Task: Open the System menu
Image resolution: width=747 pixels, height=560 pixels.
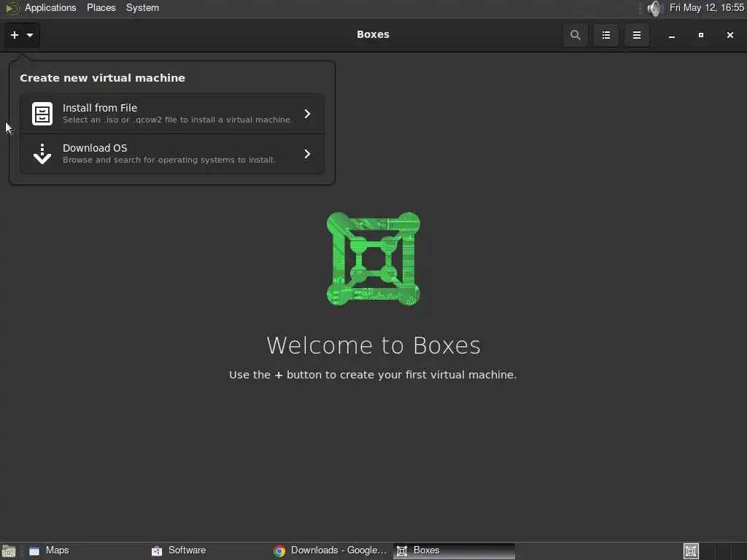Action: [x=142, y=7]
